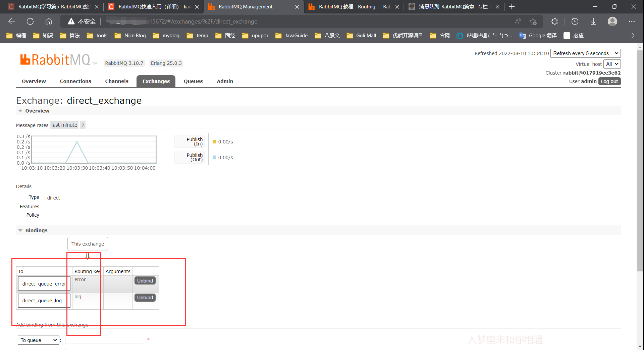Image resolution: width=644 pixels, height=350 pixels.
Task: Click the Log out button
Action: 609,81
